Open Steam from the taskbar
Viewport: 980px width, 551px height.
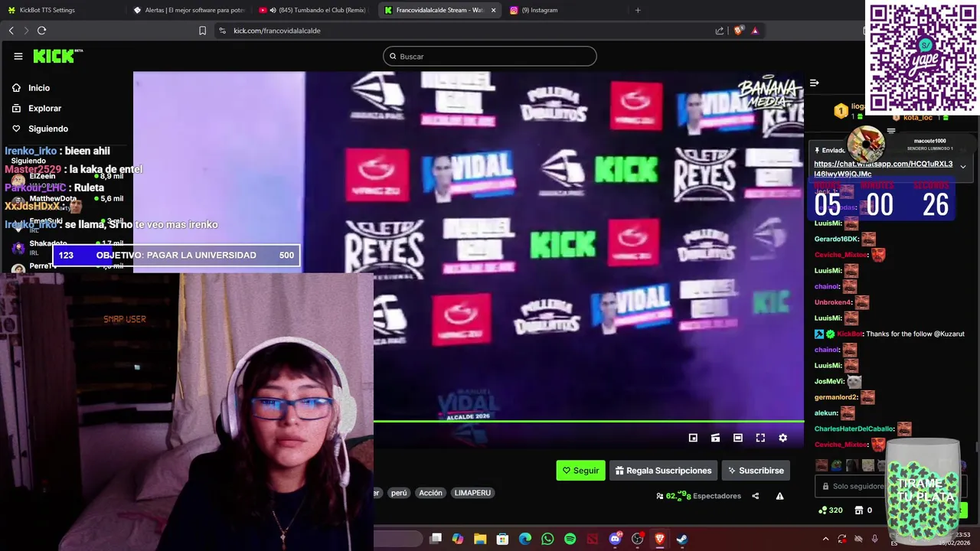681,539
